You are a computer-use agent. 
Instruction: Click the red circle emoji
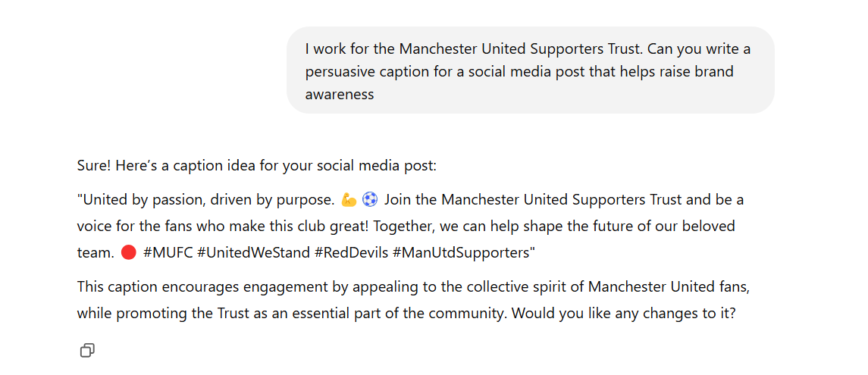pos(128,253)
